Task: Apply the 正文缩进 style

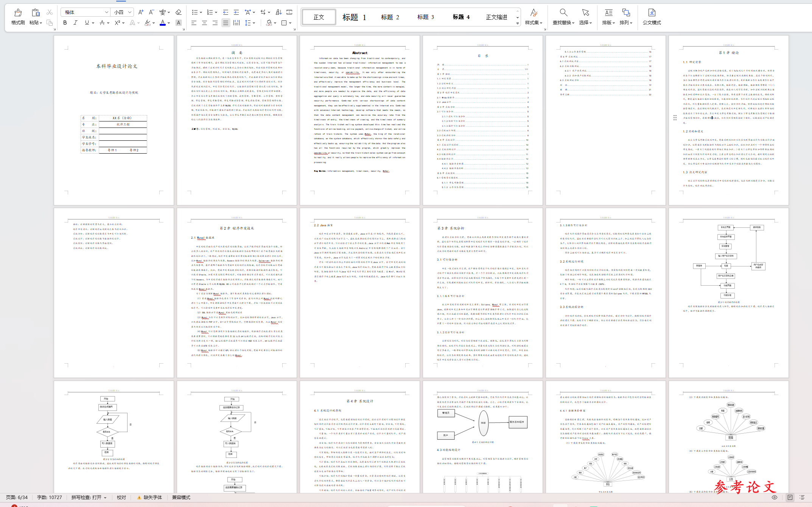Action: (496, 17)
